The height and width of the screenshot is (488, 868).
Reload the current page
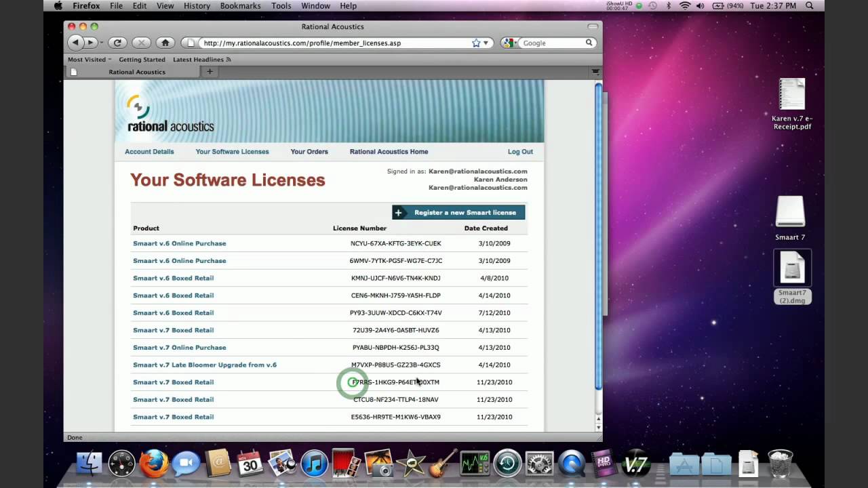pos(117,43)
